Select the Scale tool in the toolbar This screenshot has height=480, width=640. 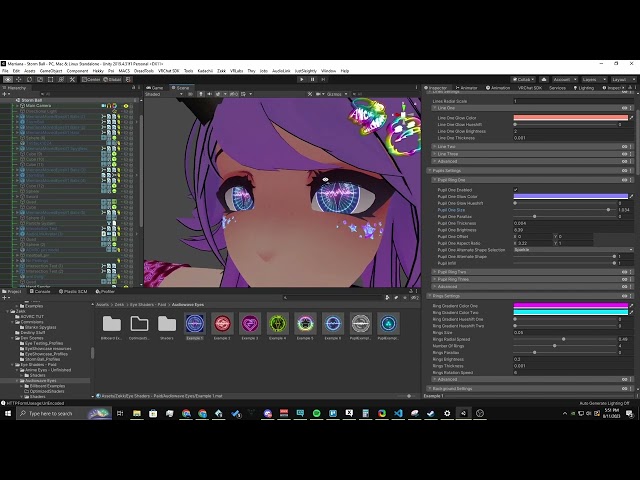click(40, 80)
